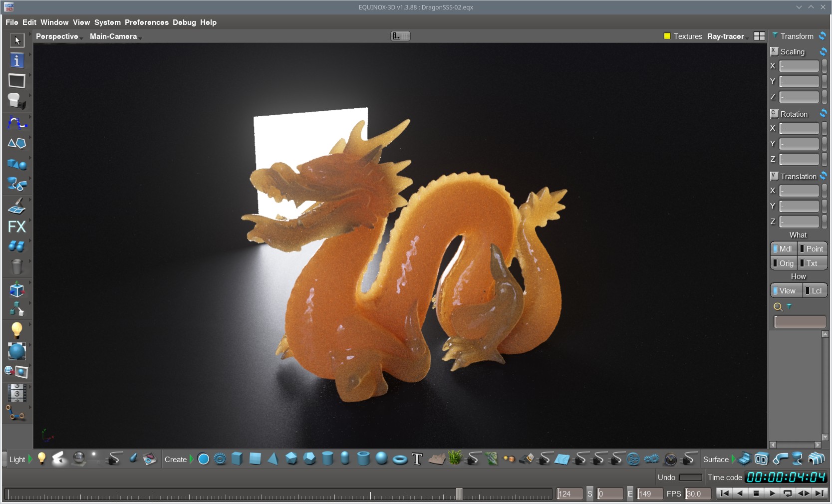This screenshot has width=832, height=504.
Task: Open the FX effects tool
Action: click(17, 227)
